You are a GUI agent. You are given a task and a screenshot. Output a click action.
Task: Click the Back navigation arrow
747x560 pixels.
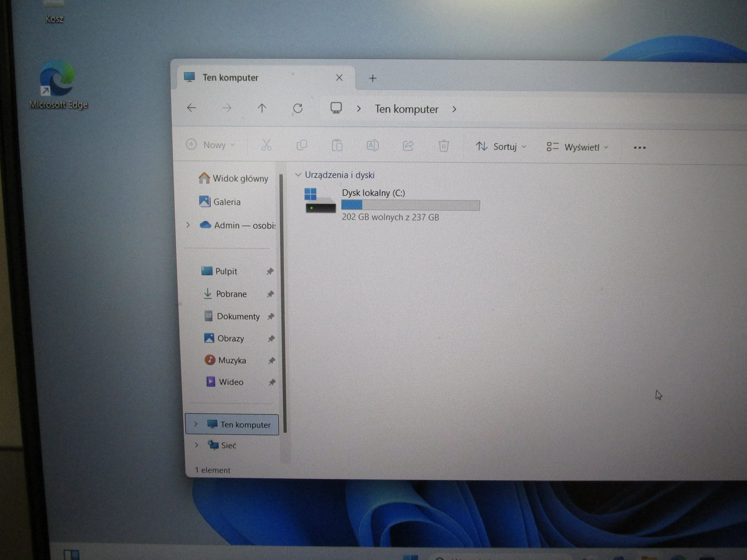tap(191, 108)
